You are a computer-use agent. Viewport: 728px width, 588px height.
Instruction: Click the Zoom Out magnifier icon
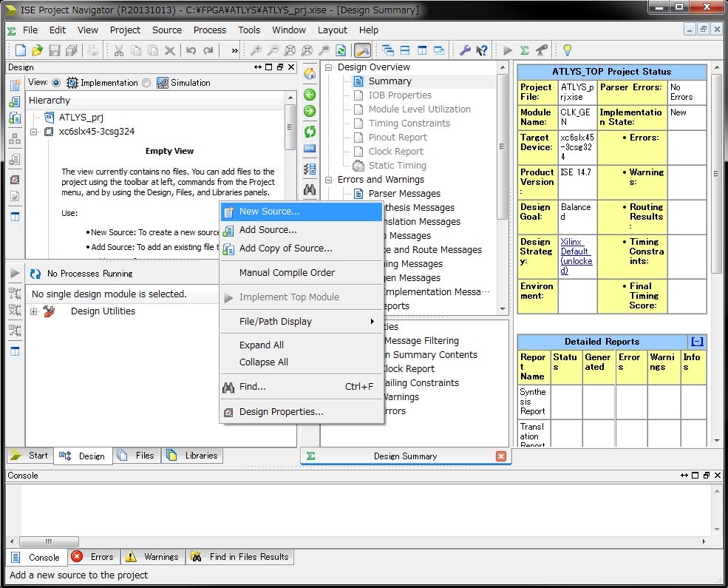pos(273,50)
